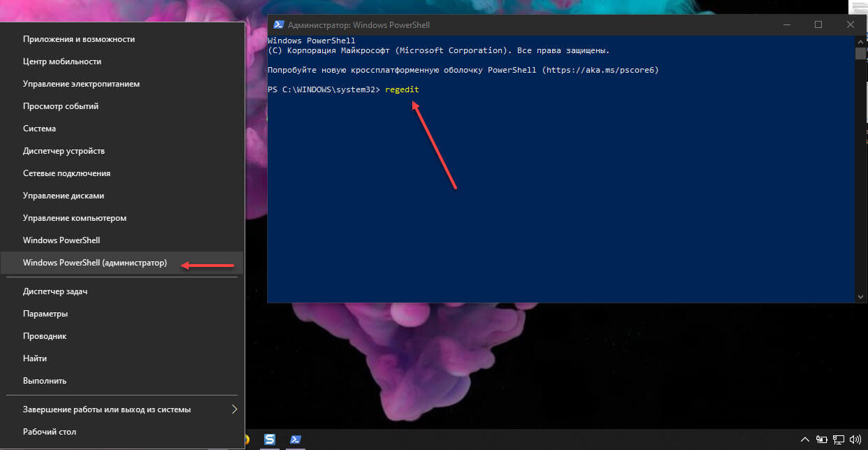Maximize the PowerShell window
The height and width of the screenshot is (450, 868).
(x=818, y=24)
